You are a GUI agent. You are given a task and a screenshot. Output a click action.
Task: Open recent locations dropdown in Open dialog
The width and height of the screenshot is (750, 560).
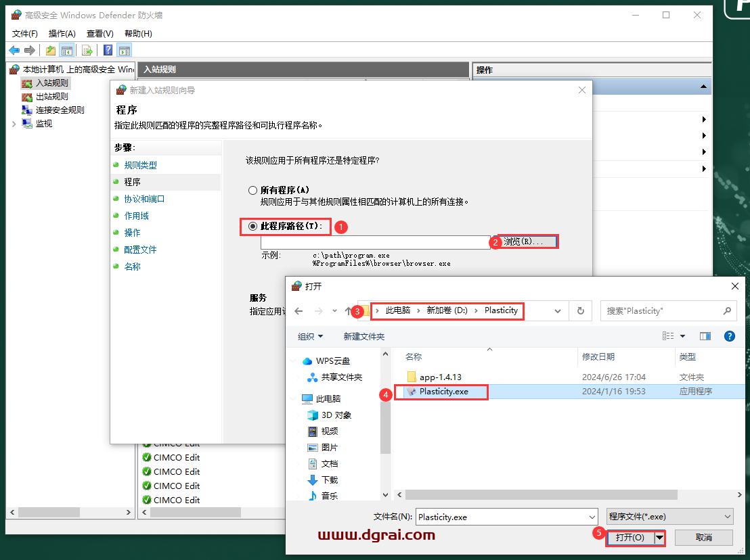click(334, 311)
